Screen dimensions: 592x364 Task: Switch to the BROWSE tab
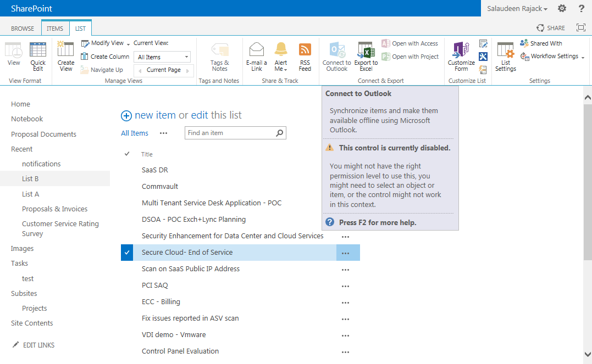(x=23, y=29)
